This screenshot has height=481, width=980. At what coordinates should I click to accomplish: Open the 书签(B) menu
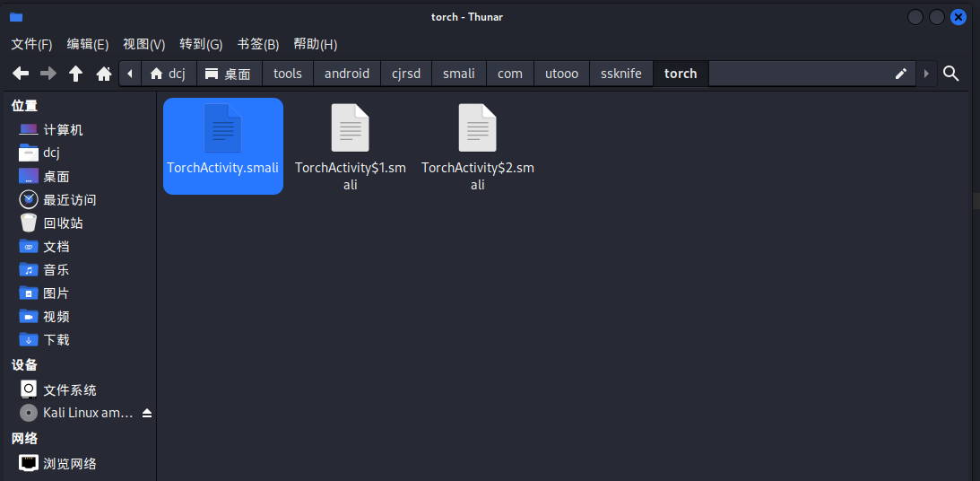pyautogui.click(x=258, y=44)
